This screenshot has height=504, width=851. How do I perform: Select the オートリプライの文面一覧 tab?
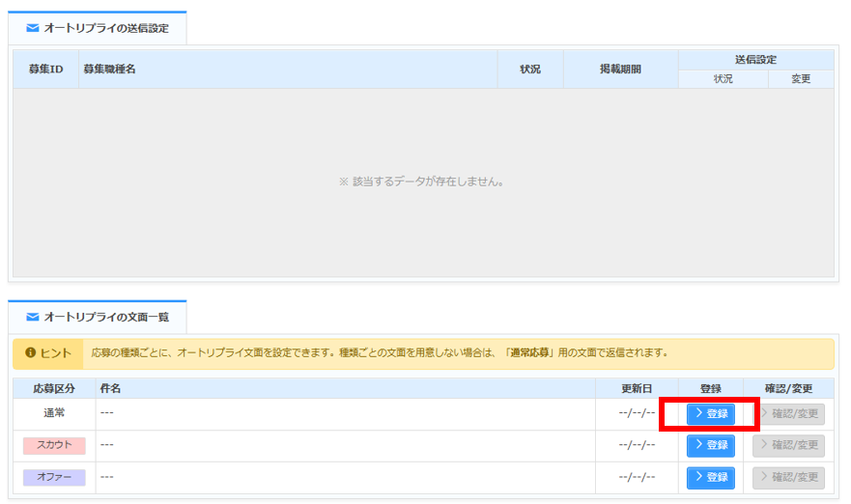98,317
